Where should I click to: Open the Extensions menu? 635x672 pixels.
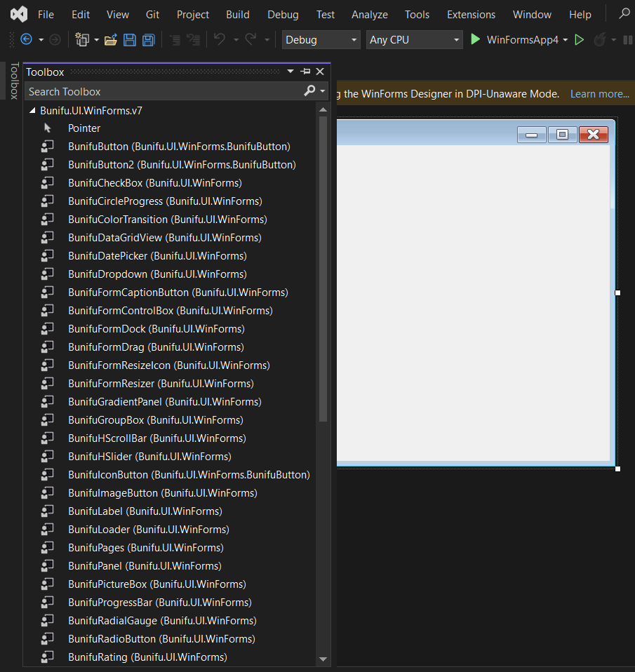[471, 15]
